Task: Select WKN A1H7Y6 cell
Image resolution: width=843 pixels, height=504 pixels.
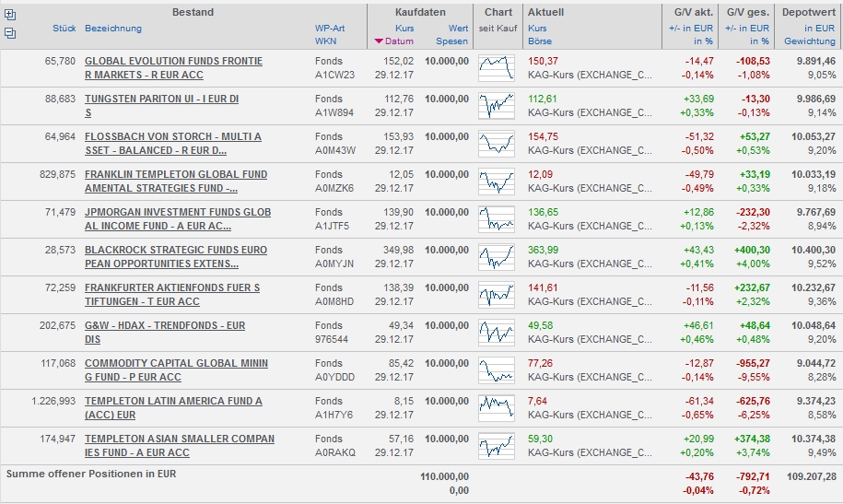Action: (x=334, y=415)
